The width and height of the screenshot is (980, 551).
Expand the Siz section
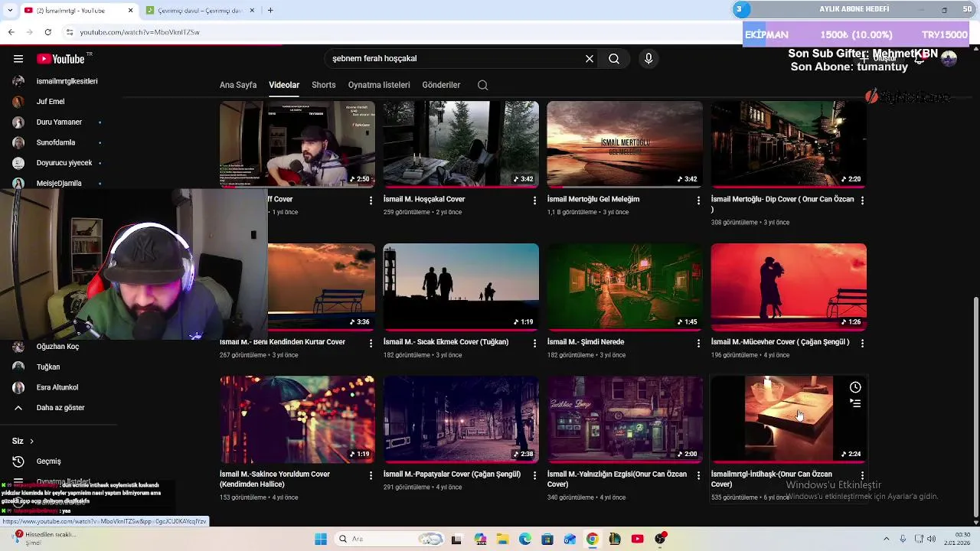point(23,442)
